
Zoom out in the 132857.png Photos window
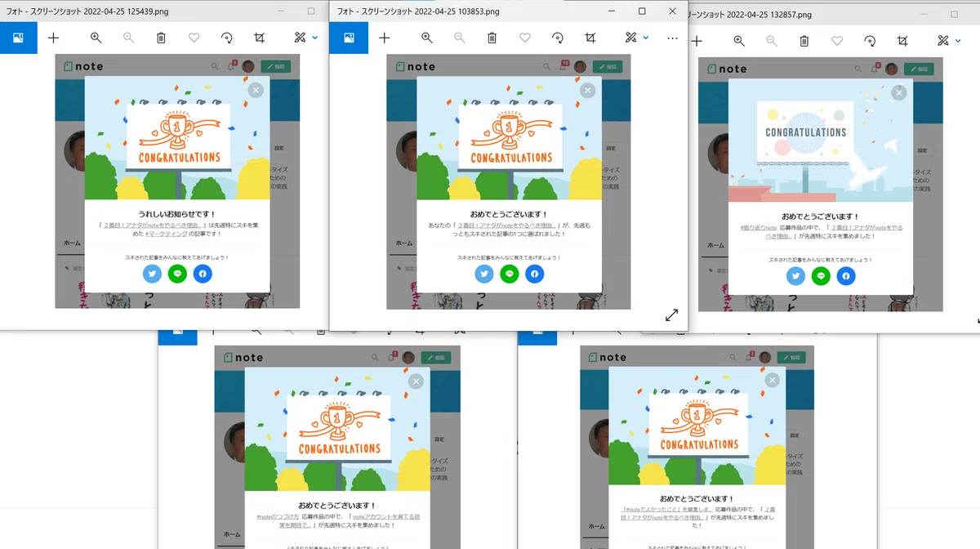[x=772, y=41]
